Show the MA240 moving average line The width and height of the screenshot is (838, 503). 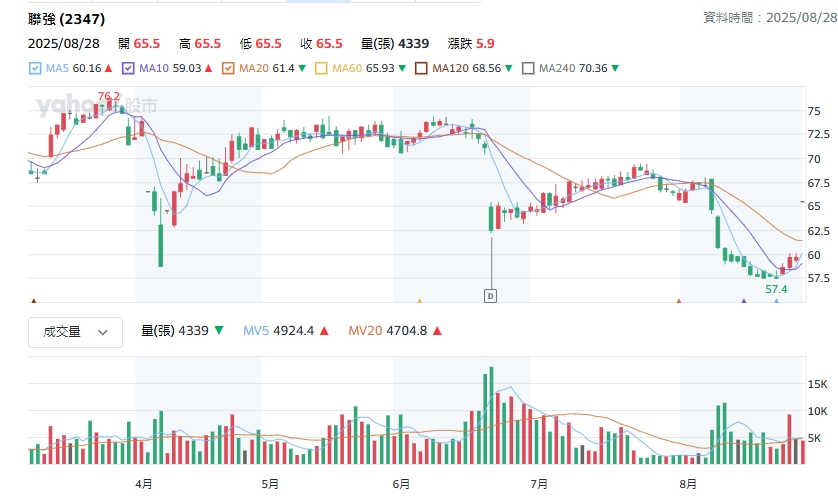point(528,68)
